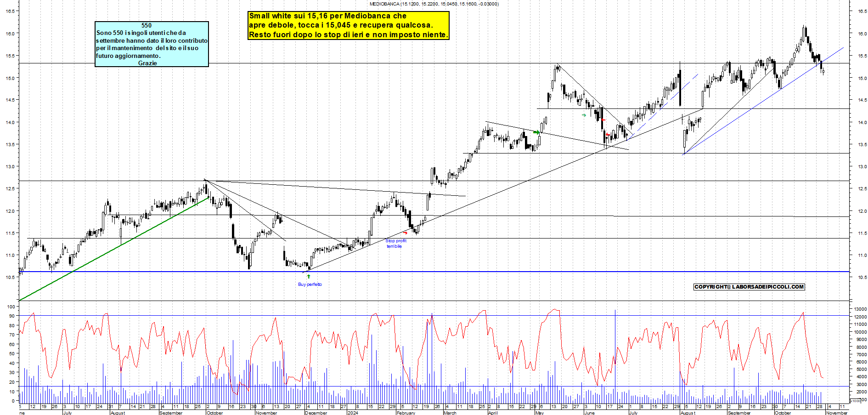
Task: Click the 'June' month label
Action: pyautogui.click(x=589, y=413)
